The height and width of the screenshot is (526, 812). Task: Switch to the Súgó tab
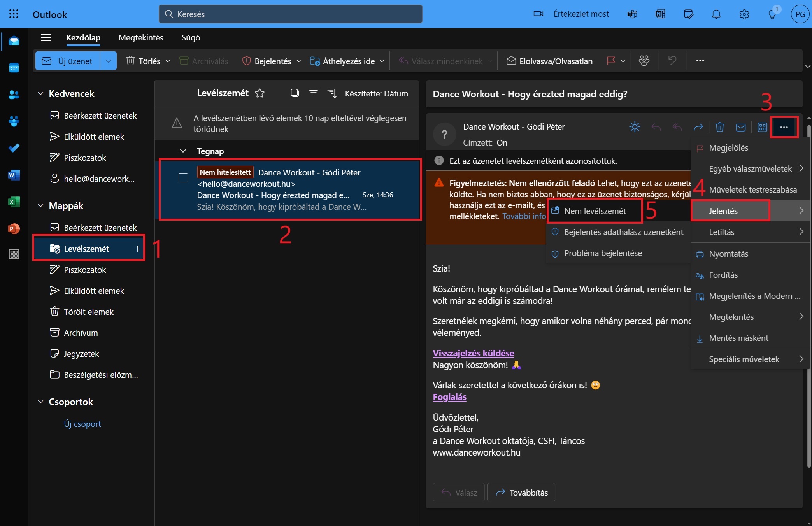coord(191,37)
